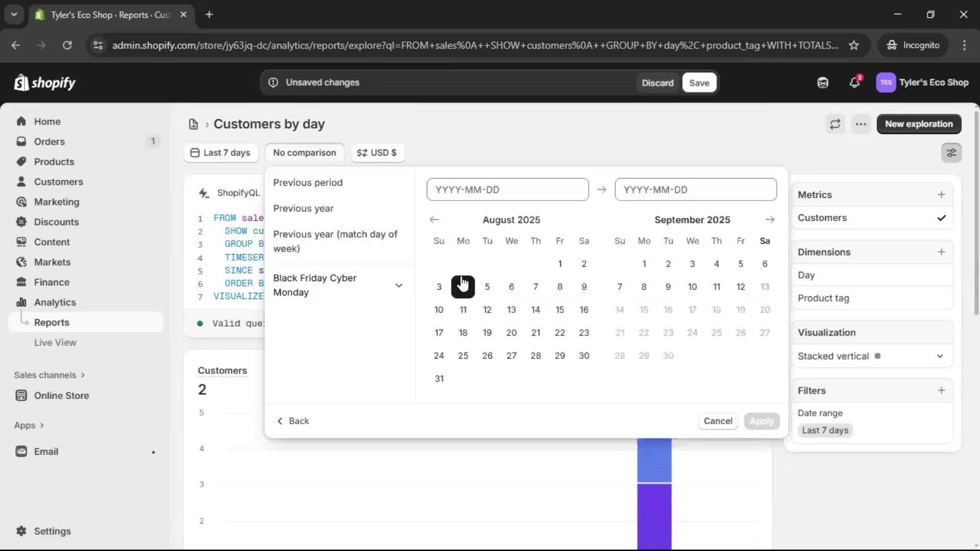Open the three-dot more actions menu
The width and height of the screenshot is (980, 551).
tap(861, 124)
